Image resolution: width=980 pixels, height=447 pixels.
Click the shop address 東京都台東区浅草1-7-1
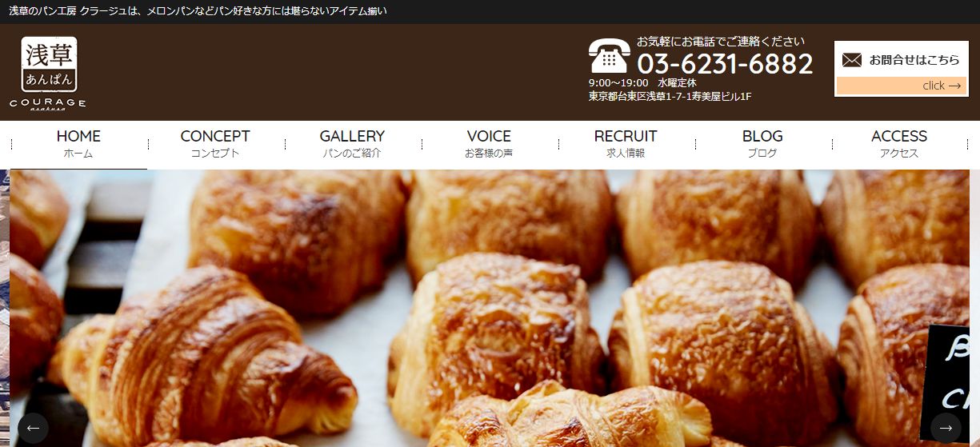pos(670,97)
